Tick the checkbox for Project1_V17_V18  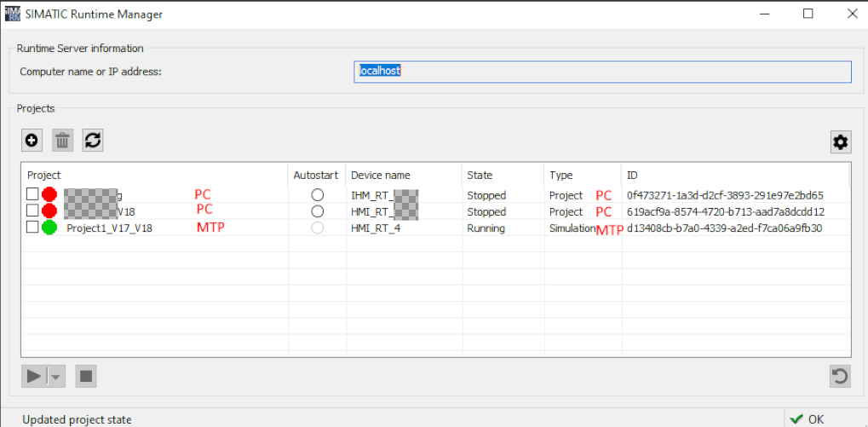(32, 228)
